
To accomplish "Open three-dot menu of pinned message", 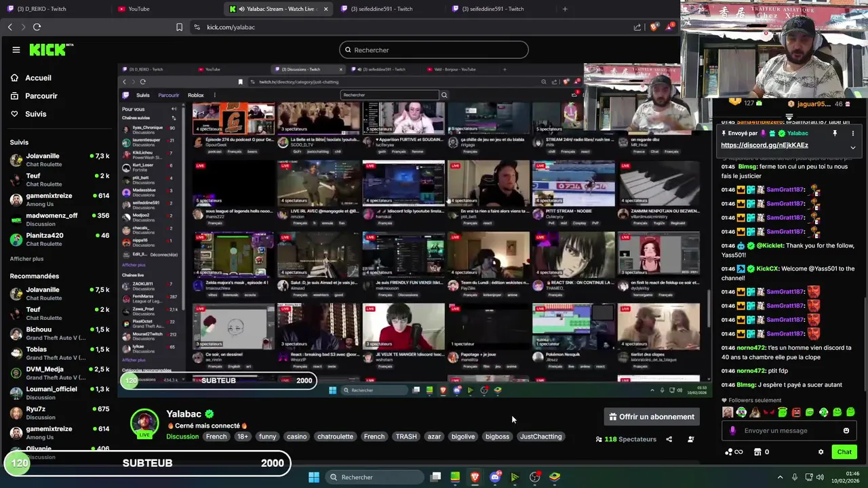I will click(x=853, y=134).
